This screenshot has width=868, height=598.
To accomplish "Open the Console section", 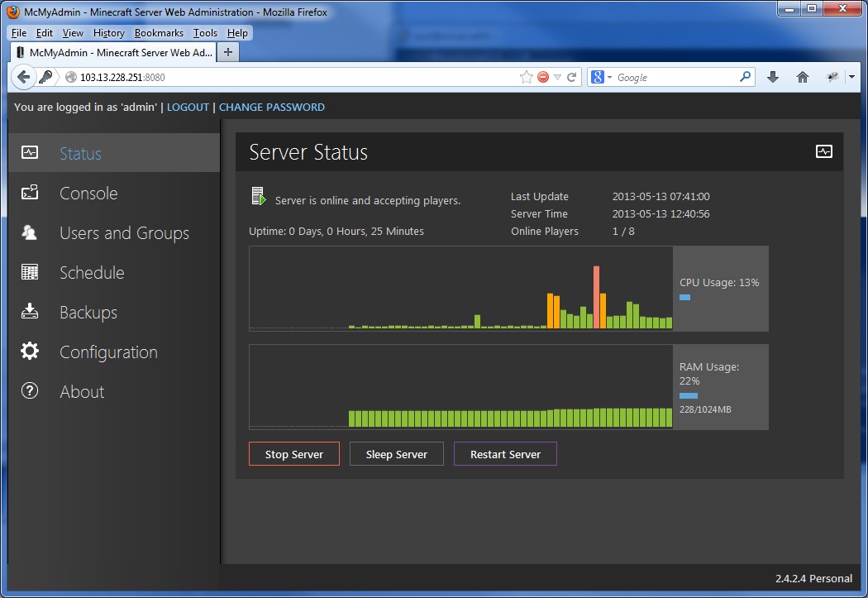I will pyautogui.click(x=114, y=194).
